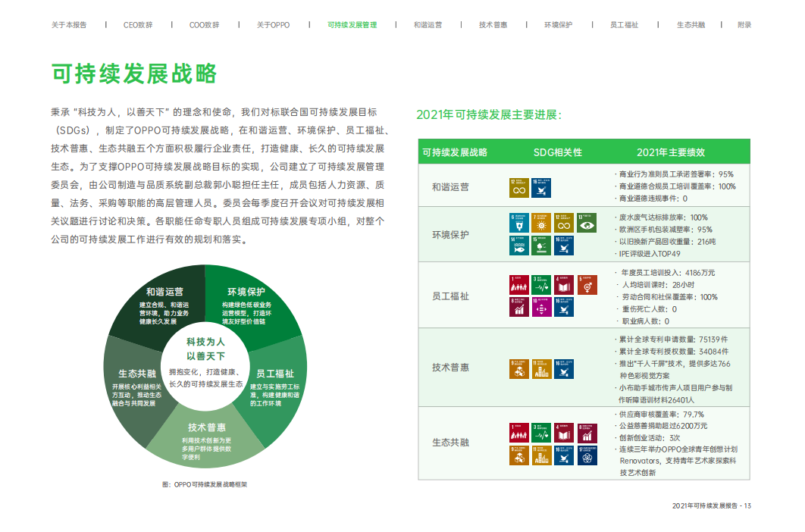Click SDG 16 dove icon in 生态共融 row

point(564,455)
